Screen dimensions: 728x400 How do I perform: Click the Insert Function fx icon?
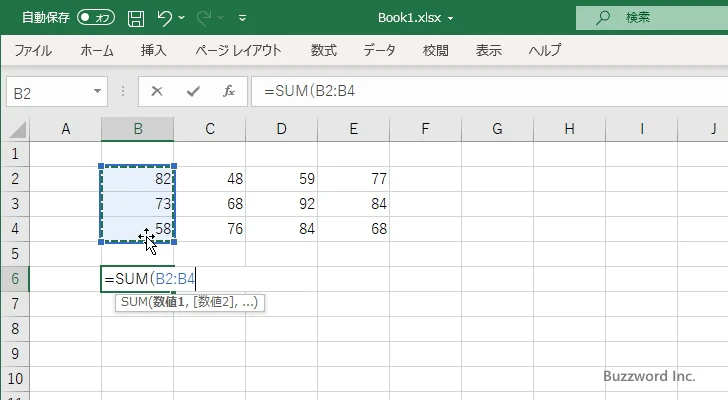coord(229,91)
